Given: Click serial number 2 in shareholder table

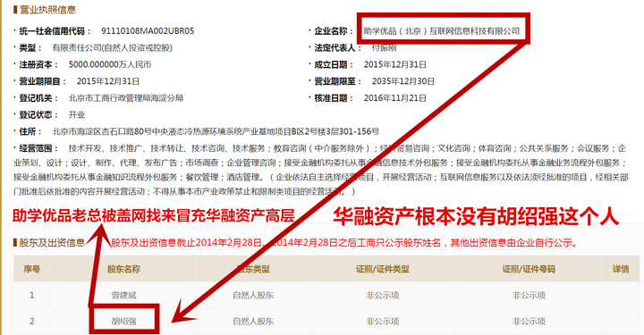Looking at the screenshot, I should [31, 321].
